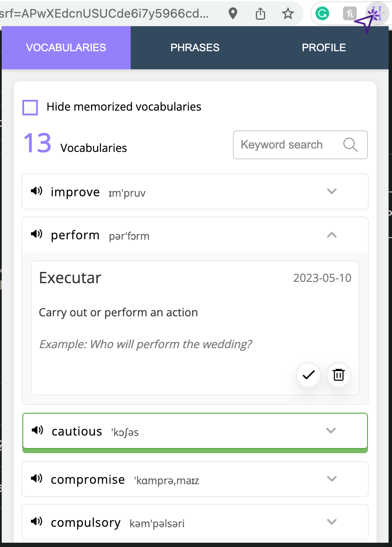This screenshot has width=392, height=547.
Task: Switch to the PHRASES tab
Action: tap(195, 48)
